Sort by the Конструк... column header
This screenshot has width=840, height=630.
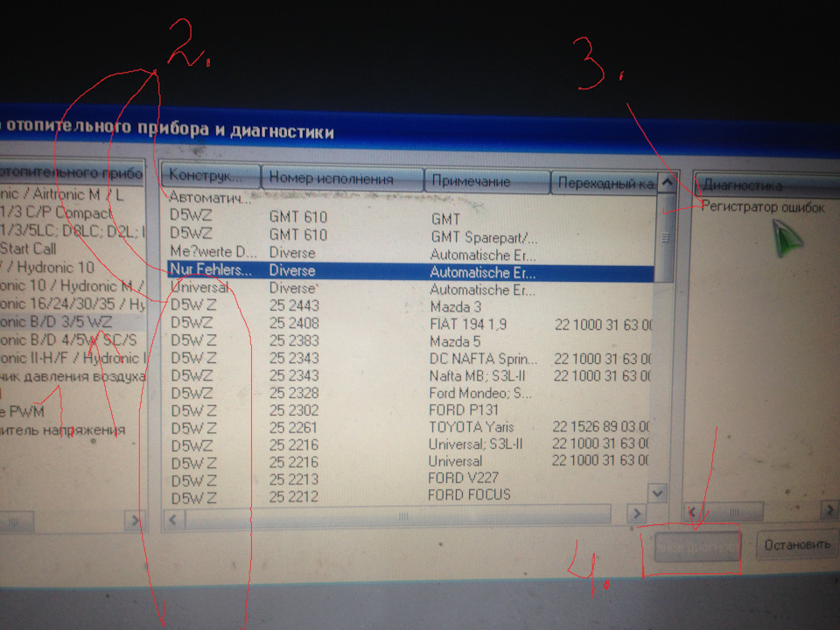(x=211, y=175)
